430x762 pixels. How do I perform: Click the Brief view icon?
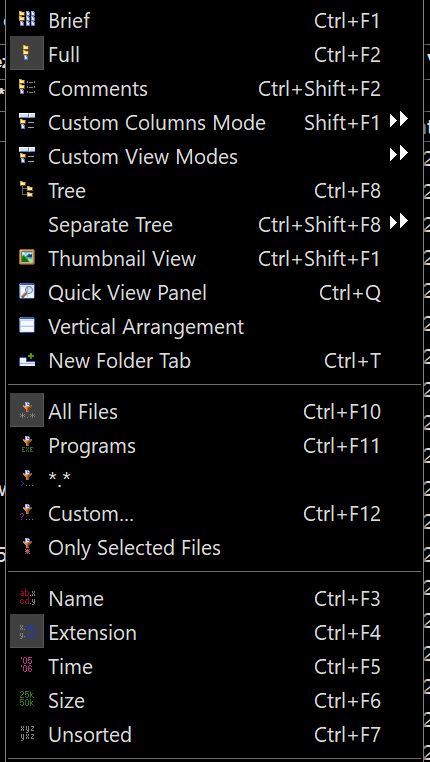tap(27, 19)
